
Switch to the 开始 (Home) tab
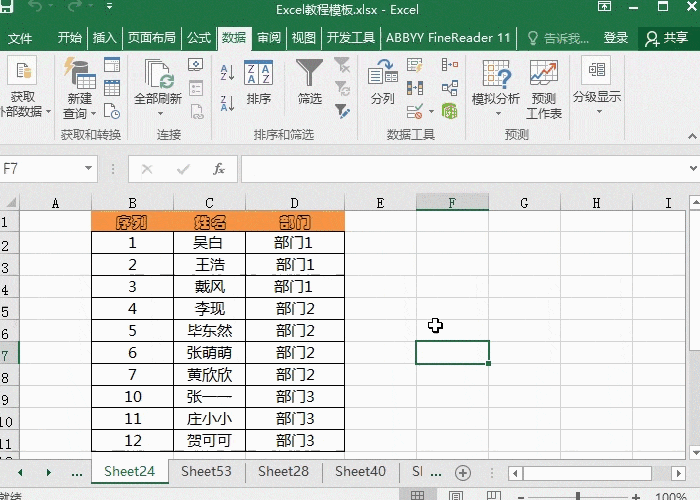70,38
